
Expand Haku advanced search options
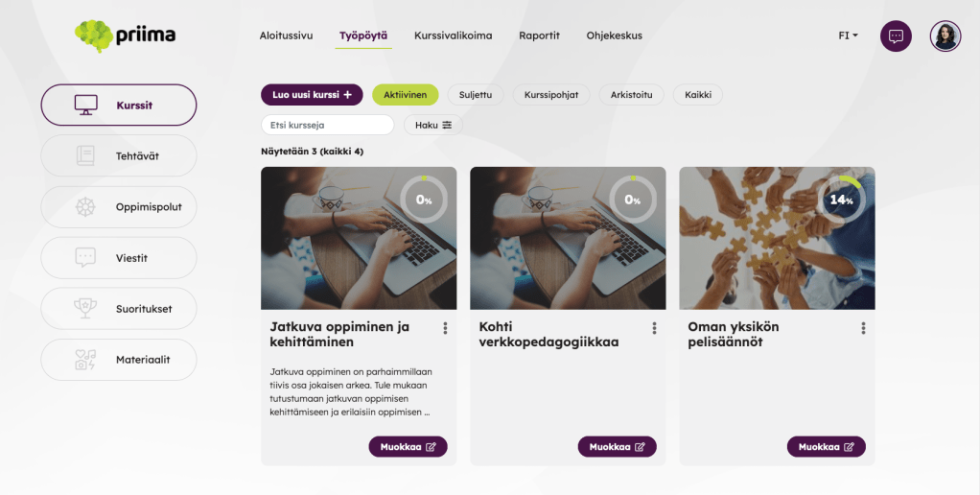click(x=433, y=125)
